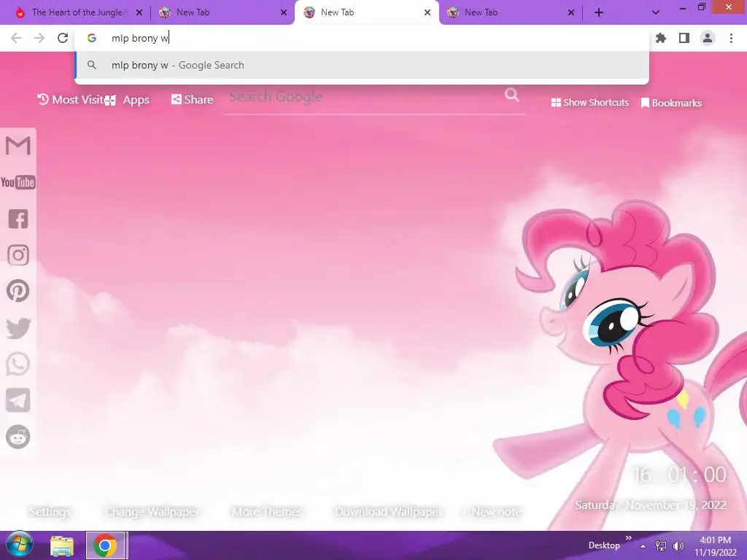This screenshot has height=560, width=747.
Task: Switch to the last New Tab
Action: point(510,13)
